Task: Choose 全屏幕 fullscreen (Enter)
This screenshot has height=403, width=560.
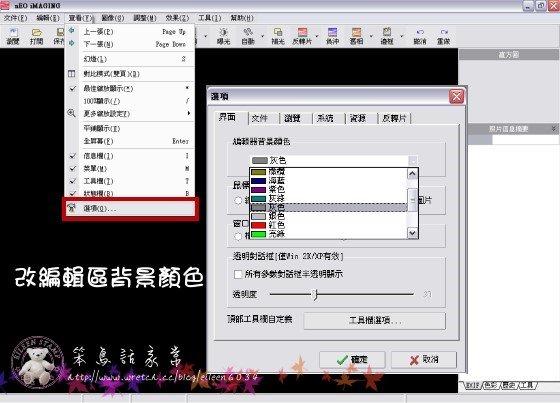Action: 130,141
